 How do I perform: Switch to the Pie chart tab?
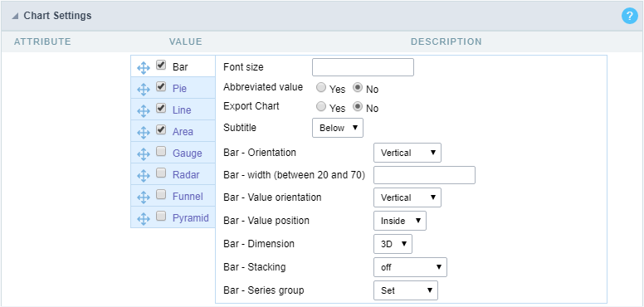point(179,89)
